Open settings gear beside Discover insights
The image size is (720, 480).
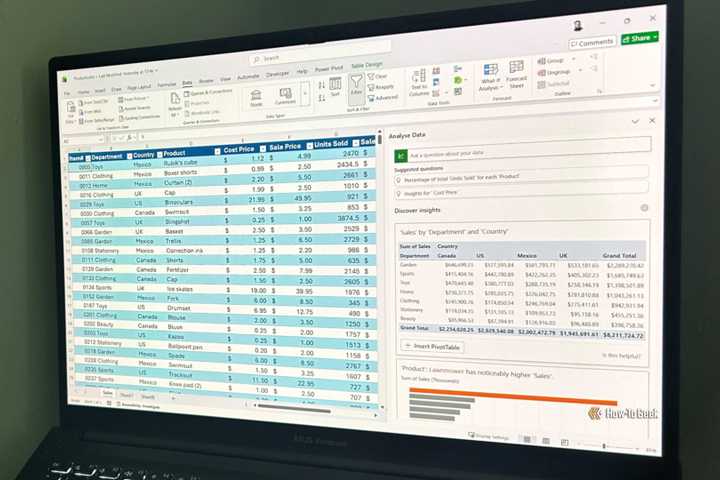pos(644,208)
